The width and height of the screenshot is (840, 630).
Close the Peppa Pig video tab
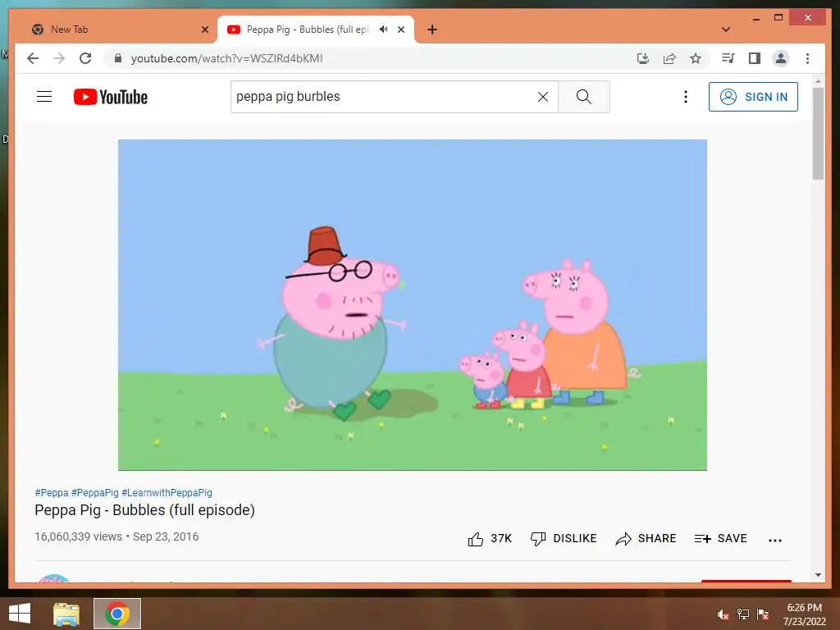[x=400, y=30]
